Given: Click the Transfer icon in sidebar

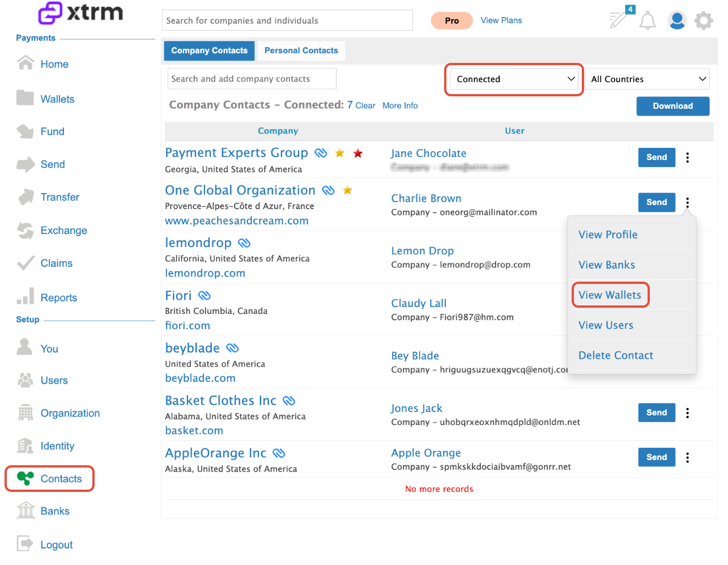Looking at the screenshot, I should (26, 197).
